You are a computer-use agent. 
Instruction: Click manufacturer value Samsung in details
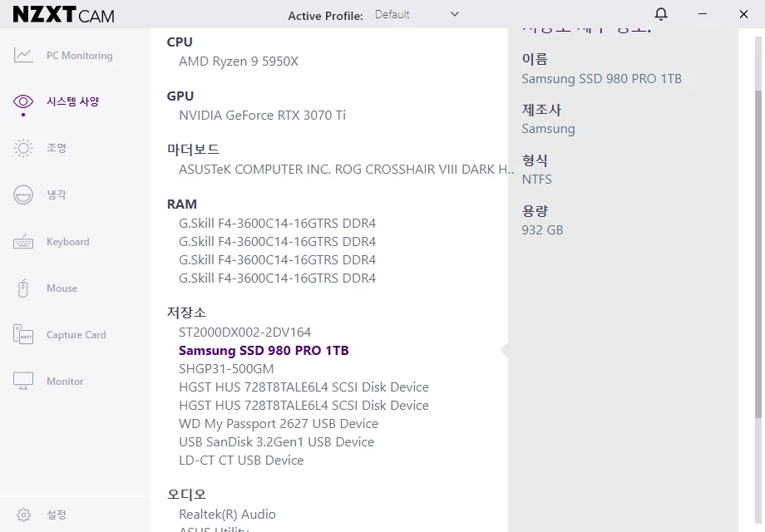coord(548,129)
